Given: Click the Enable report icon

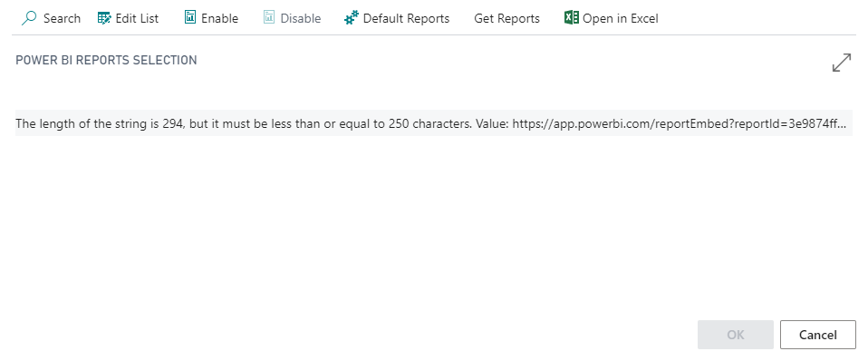Looking at the screenshot, I should pos(190,18).
